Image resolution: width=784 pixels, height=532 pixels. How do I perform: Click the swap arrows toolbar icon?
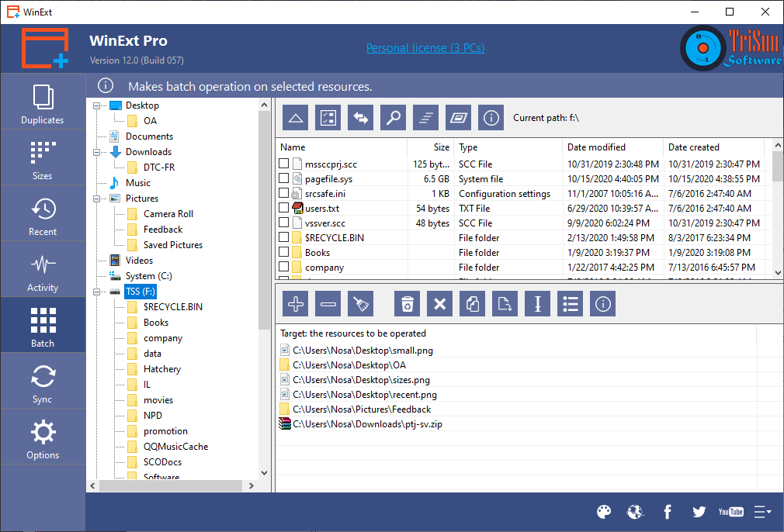click(x=360, y=118)
